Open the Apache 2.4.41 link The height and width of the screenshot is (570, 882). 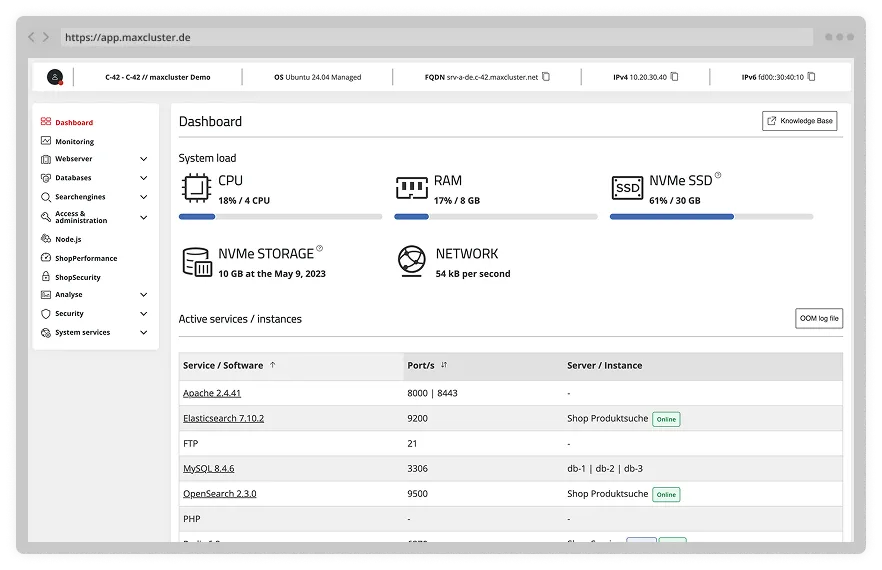tap(212, 393)
